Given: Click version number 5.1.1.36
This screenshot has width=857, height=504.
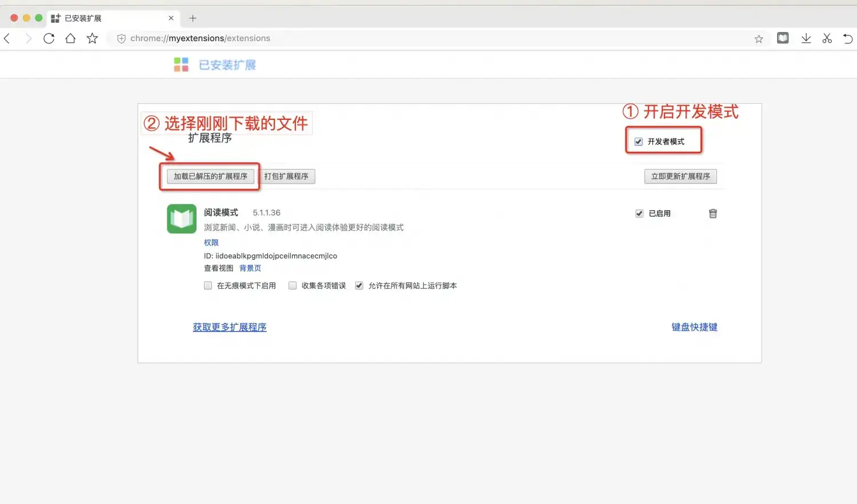Looking at the screenshot, I should pos(267,213).
